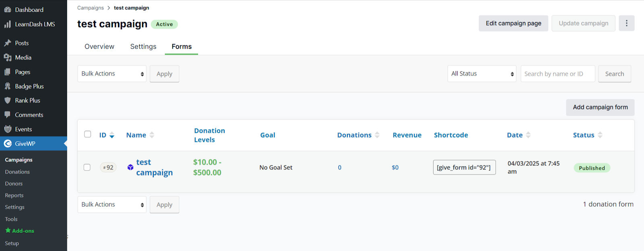The width and height of the screenshot is (644, 251).
Task: Switch to the Settings tab
Action: (143, 47)
